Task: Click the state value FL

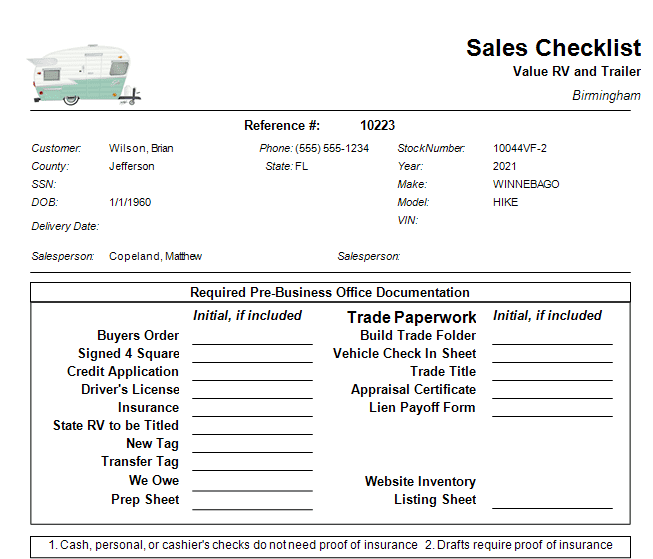Action: (x=302, y=166)
